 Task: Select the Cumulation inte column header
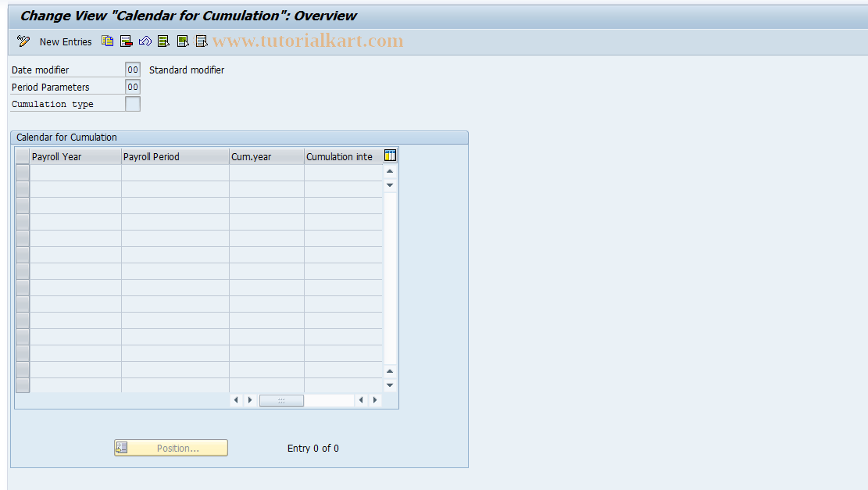[343, 156]
